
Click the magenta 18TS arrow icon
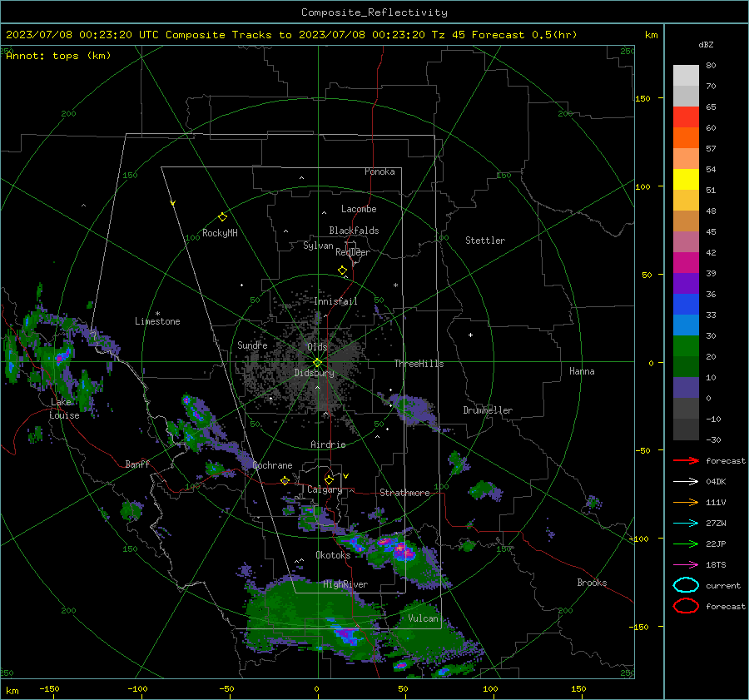pyautogui.click(x=686, y=565)
